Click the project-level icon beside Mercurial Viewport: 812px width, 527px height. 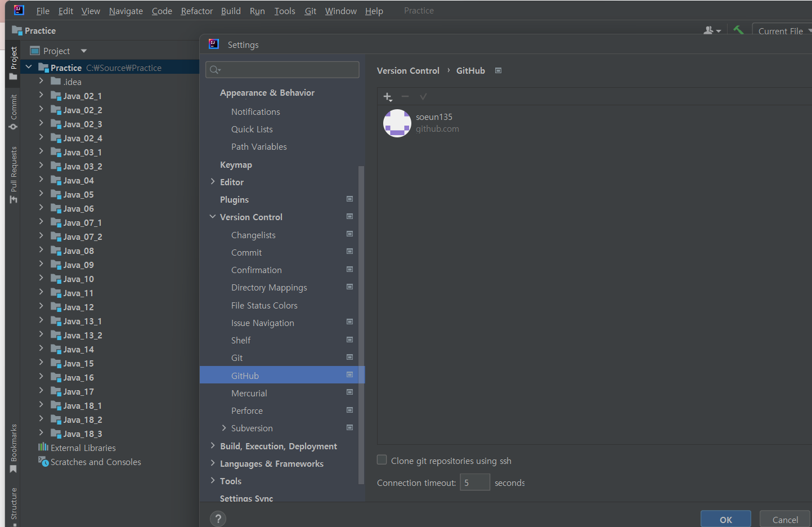349,392
